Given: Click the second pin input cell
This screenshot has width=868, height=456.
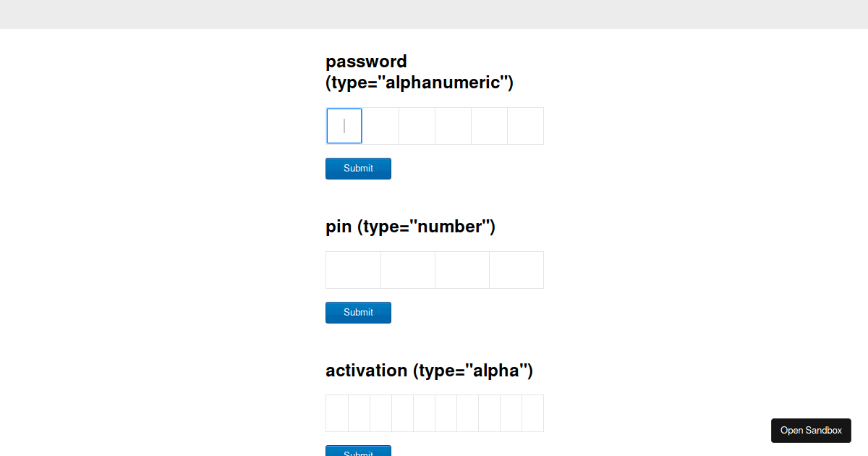Looking at the screenshot, I should tap(407, 269).
